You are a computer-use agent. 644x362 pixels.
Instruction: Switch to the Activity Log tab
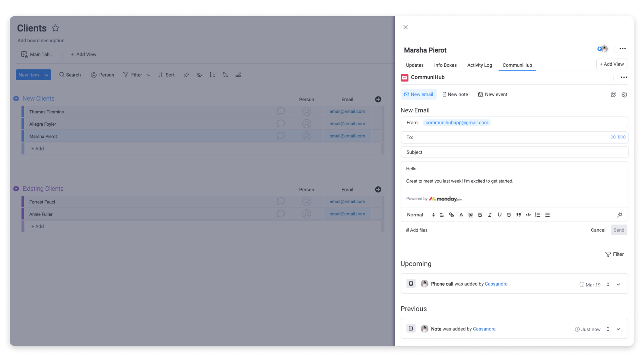coord(479,65)
